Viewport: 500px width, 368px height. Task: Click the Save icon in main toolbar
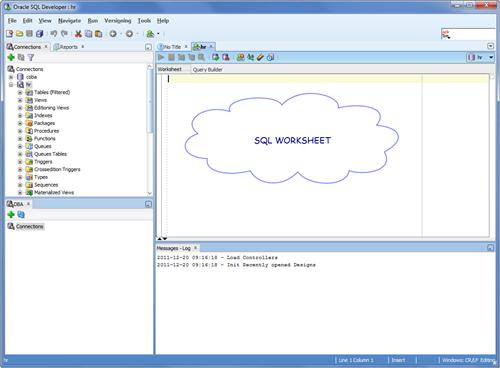29,34
